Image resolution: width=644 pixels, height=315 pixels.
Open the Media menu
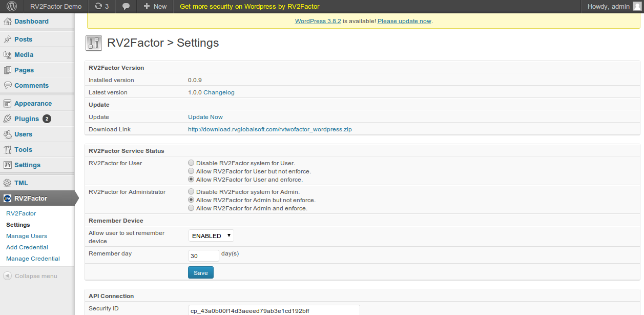tap(24, 55)
